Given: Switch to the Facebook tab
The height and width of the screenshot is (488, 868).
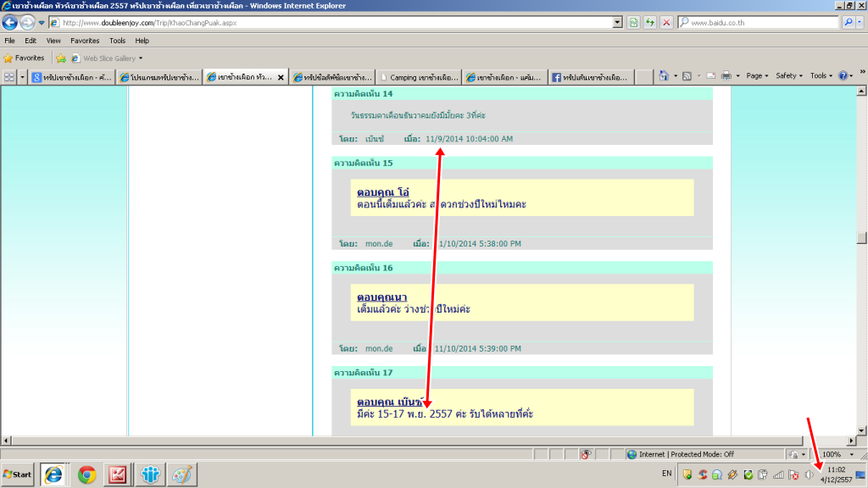Looking at the screenshot, I should point(592,77).
